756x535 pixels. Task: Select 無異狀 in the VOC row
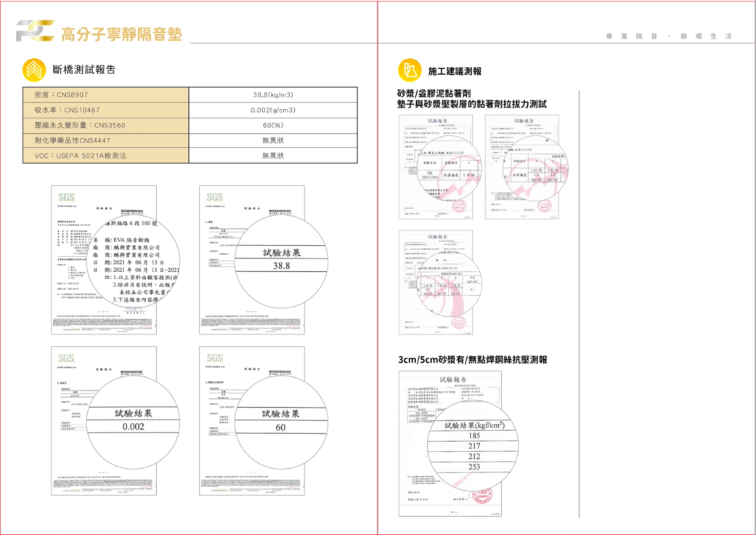click(273, 156)
